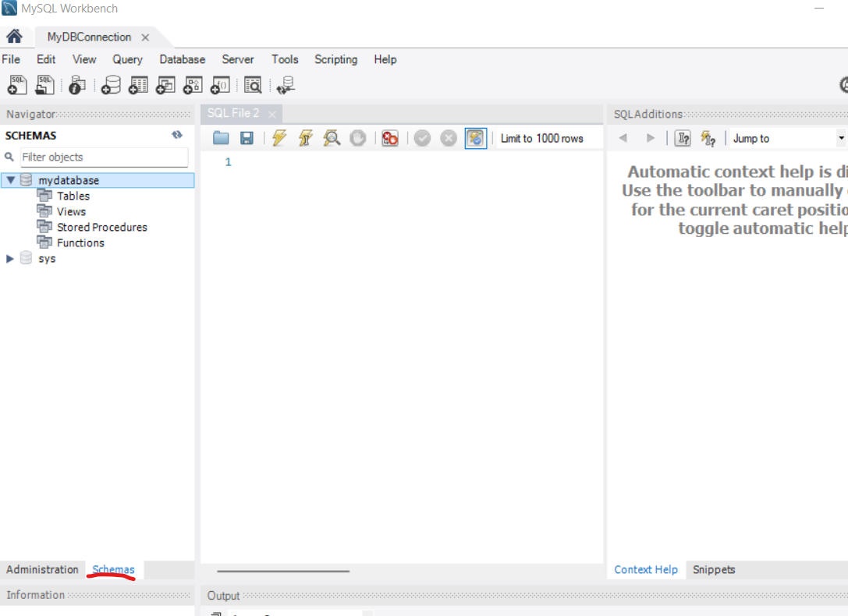Run EXPLAIN on current statement
This screenshot has height=616, width=848.
coord(332,138)
